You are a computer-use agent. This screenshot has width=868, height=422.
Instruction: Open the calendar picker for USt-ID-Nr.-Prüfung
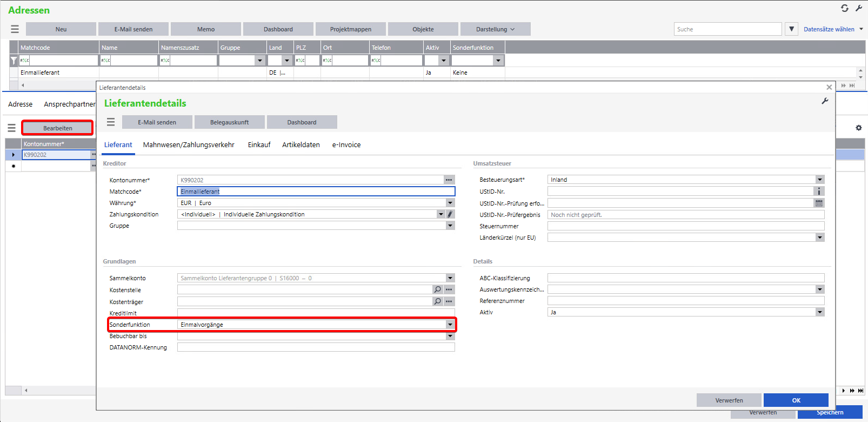pyautogui.click(x=819, y=203)
